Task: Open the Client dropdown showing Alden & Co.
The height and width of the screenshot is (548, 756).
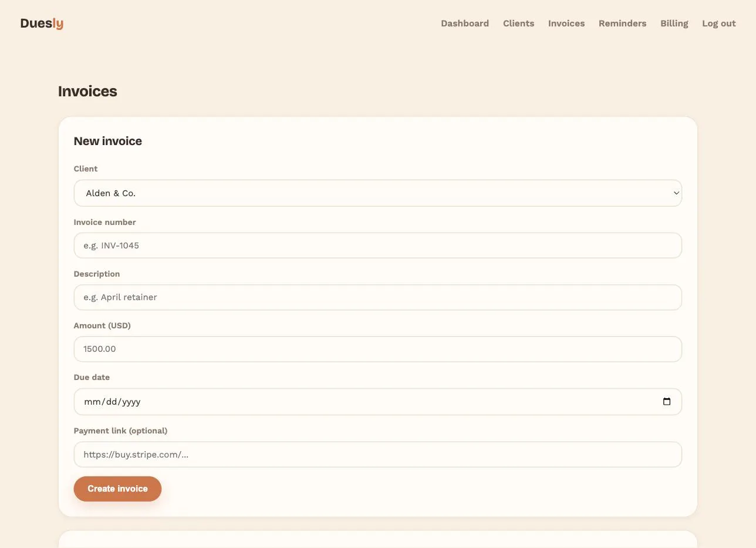Action: point(377,193)
